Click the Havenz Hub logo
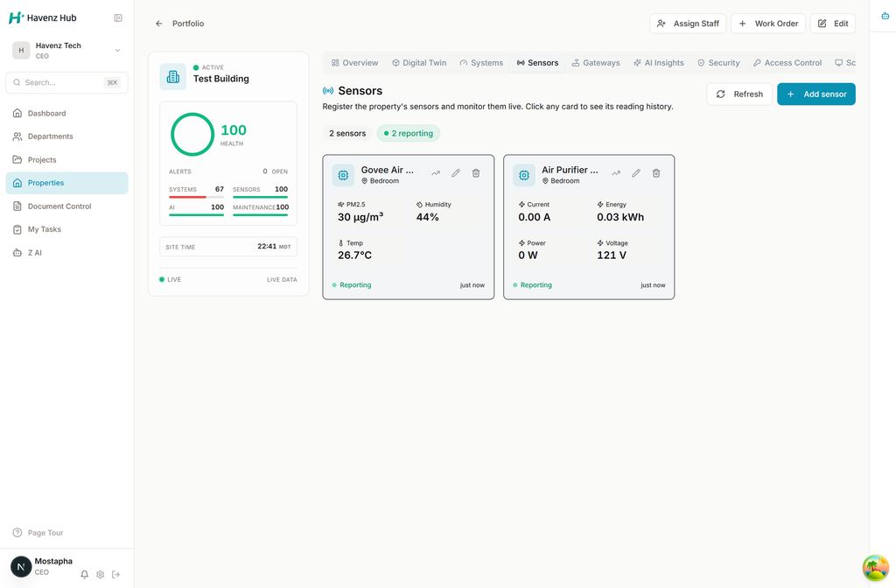 [43, 17]
